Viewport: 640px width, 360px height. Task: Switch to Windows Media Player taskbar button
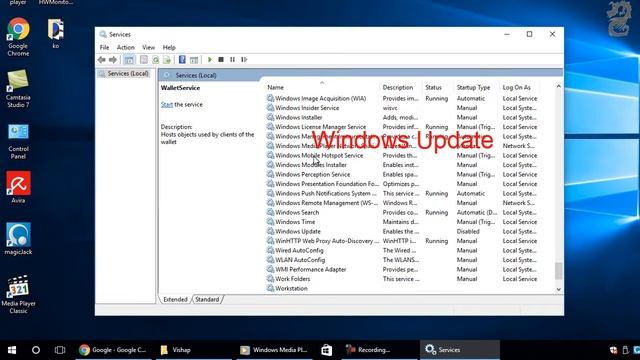(x=274, y=350)
